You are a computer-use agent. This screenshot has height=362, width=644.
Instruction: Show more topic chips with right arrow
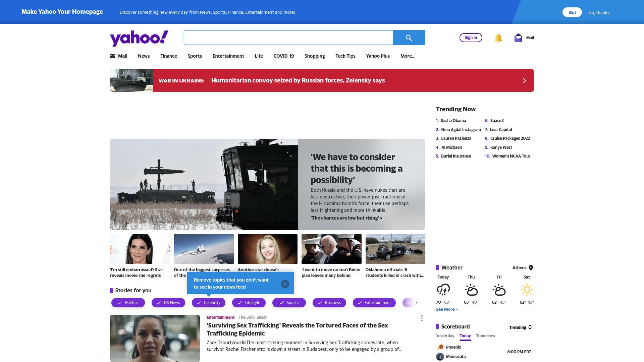tap(417, 303)
